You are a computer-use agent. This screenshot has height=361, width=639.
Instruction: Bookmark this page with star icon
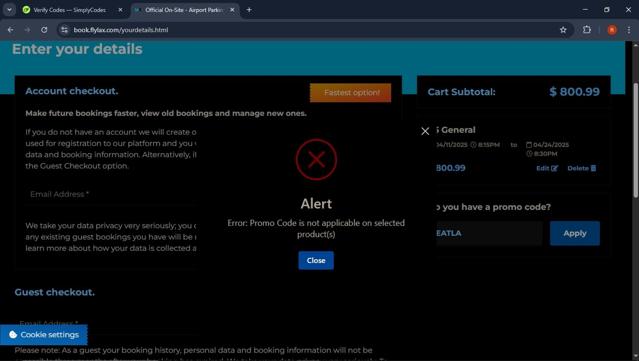[563, 30]
